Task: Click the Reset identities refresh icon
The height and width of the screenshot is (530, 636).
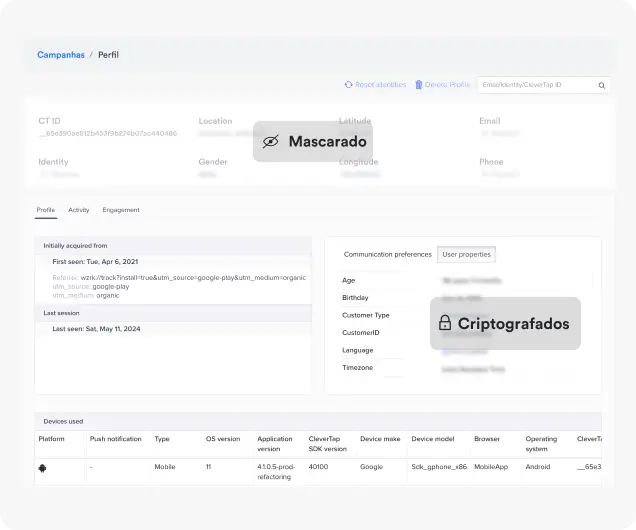Action: 348,84
